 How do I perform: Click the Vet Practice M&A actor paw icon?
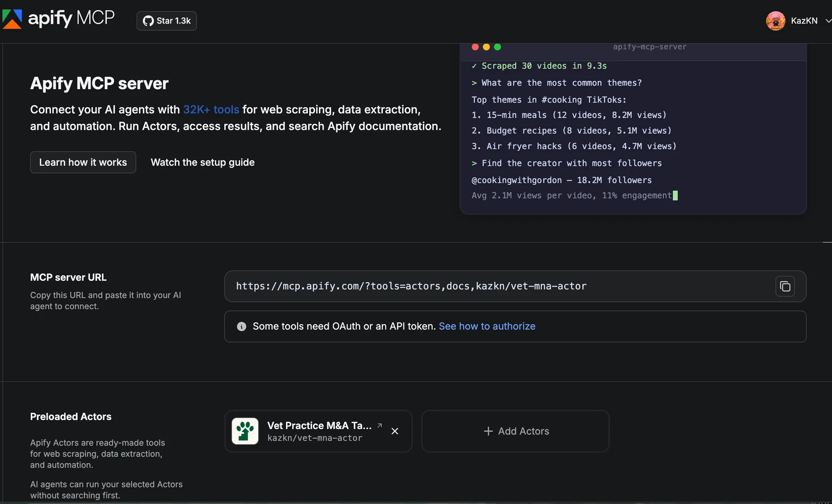coord(245,431)
